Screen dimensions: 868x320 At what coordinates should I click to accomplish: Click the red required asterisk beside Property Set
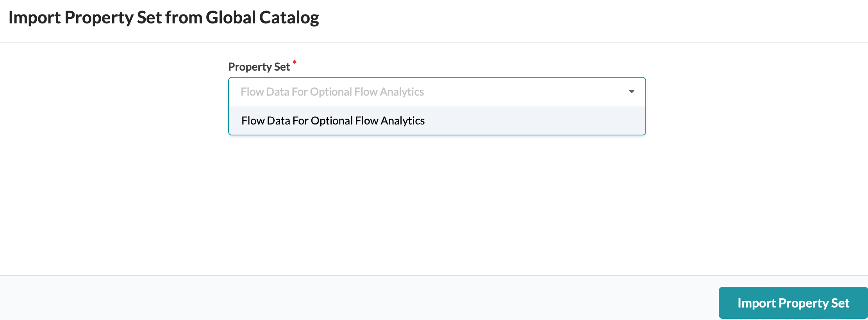click(x=295, y=62)
